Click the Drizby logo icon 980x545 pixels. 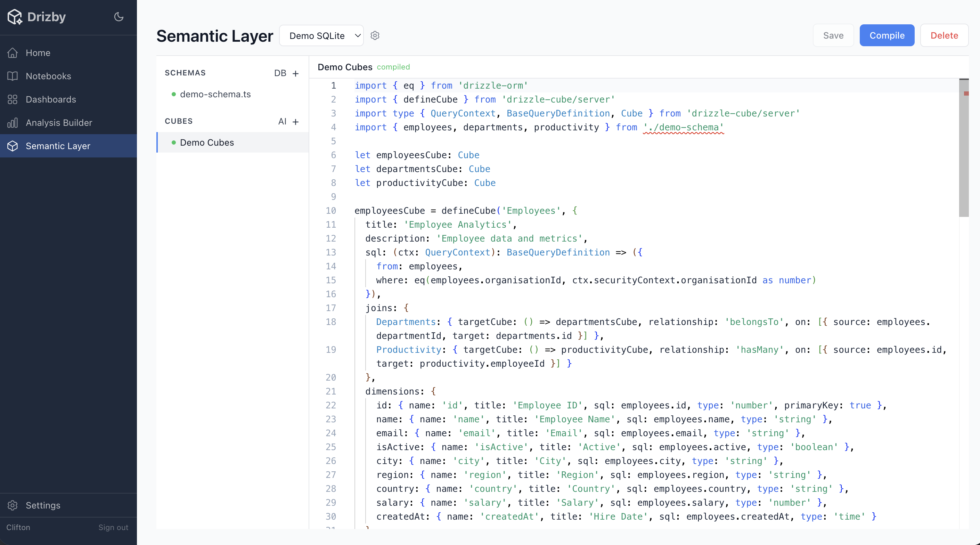click(15, 16)
